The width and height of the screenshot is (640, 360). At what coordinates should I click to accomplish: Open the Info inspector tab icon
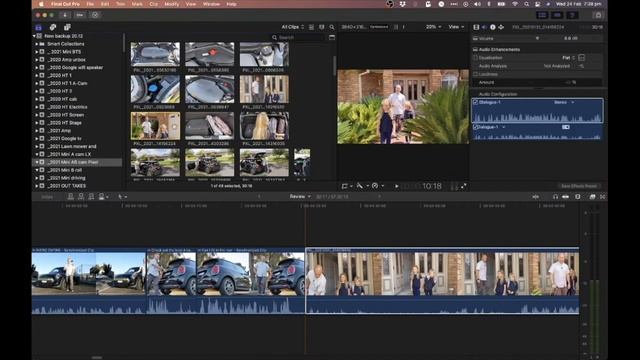[x=493, y=27]
